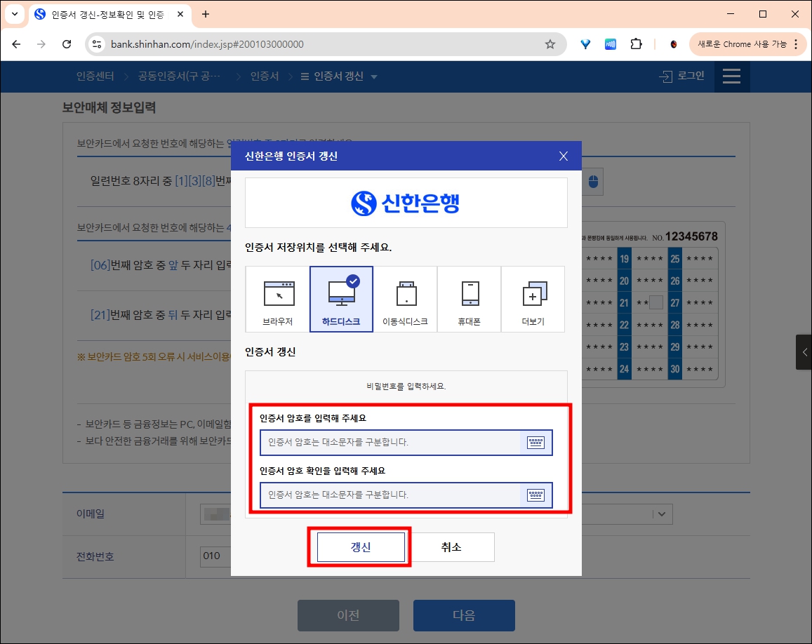The width and height of the screenshot is (812, 644).
Task: Open the 로그인 login link
Action: 681,76
